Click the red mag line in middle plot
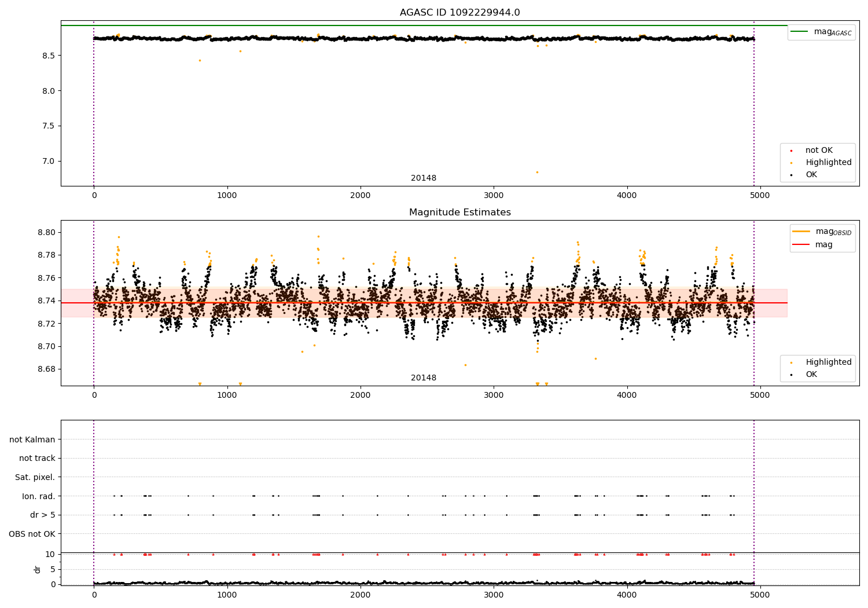Image resolution: width=868 pixels, height=608 pixels. 424,303
